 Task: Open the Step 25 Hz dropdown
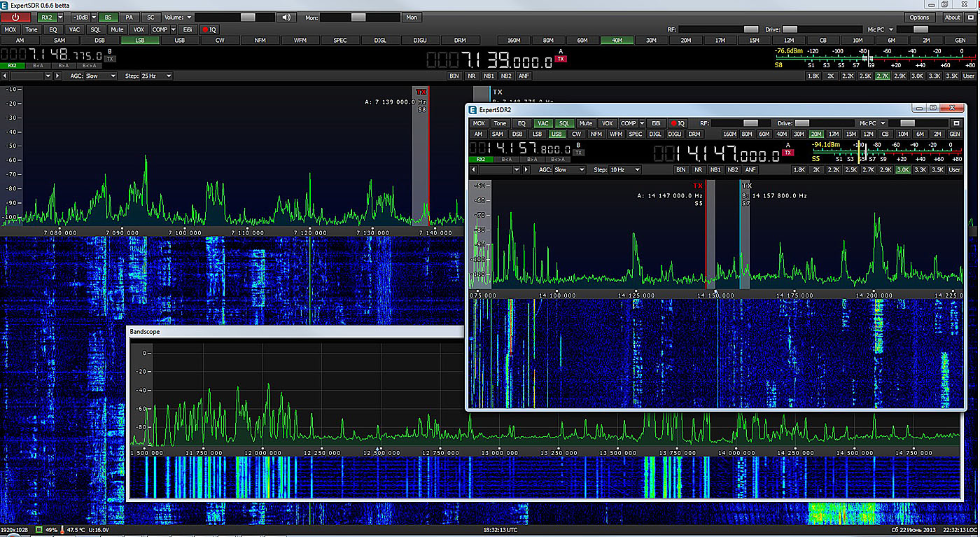pyautogui.click(x=155, y=76)
